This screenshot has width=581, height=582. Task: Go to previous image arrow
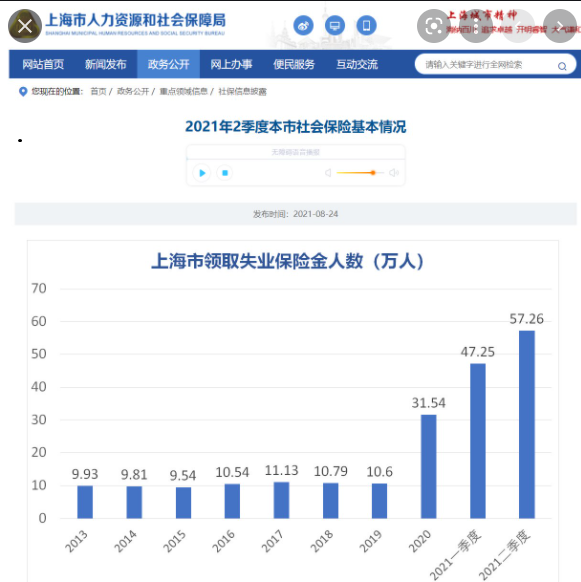(518, 26)
